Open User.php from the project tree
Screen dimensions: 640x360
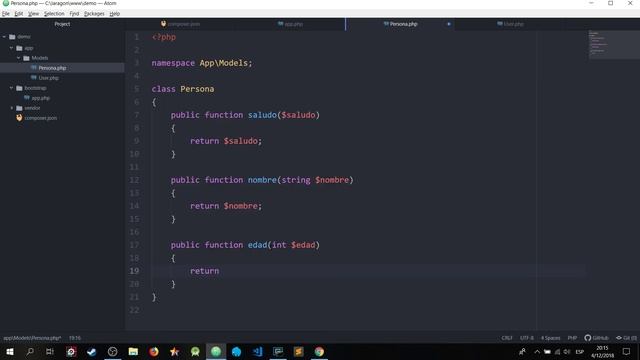[48, 78]
